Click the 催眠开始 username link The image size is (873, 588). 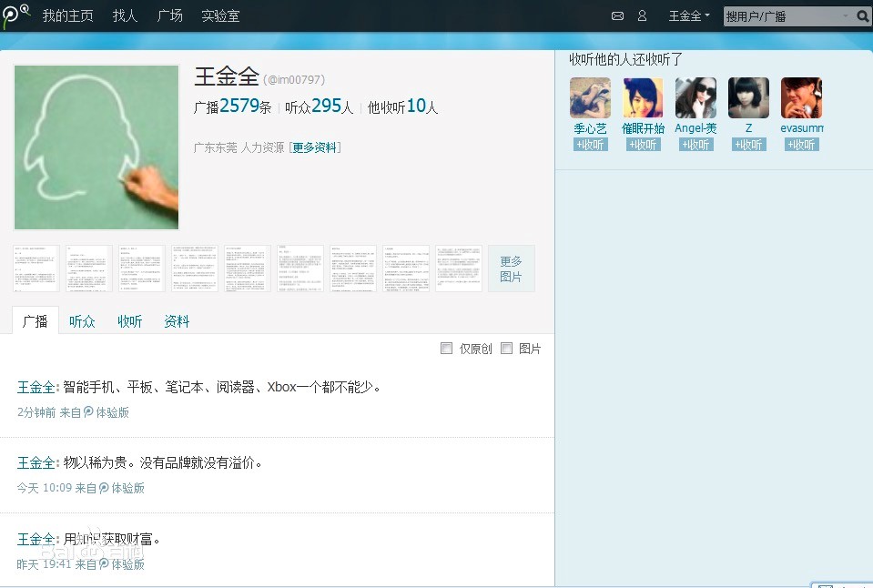(643, 128)
